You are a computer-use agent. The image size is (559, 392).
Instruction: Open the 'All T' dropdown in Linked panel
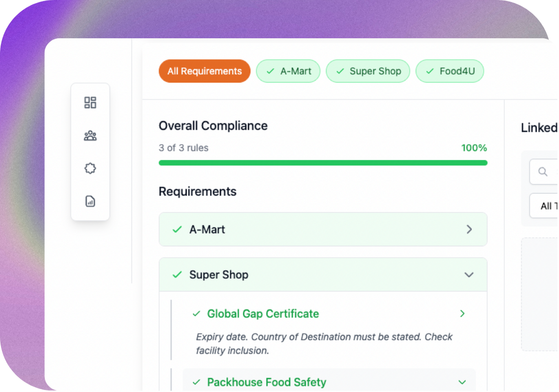(x=544, y=206)
